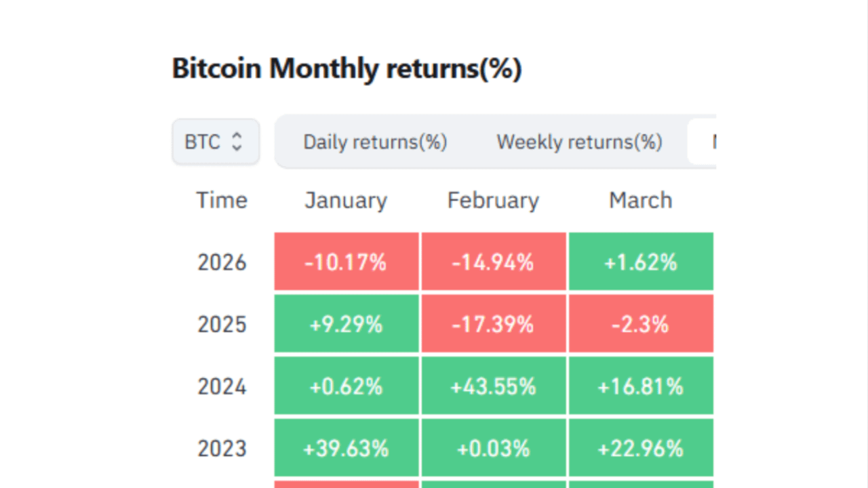The height and width of the screenshot is (488, 868).
Task: Switch to Weekly returns(%) tab
Action: coord(579,142)
